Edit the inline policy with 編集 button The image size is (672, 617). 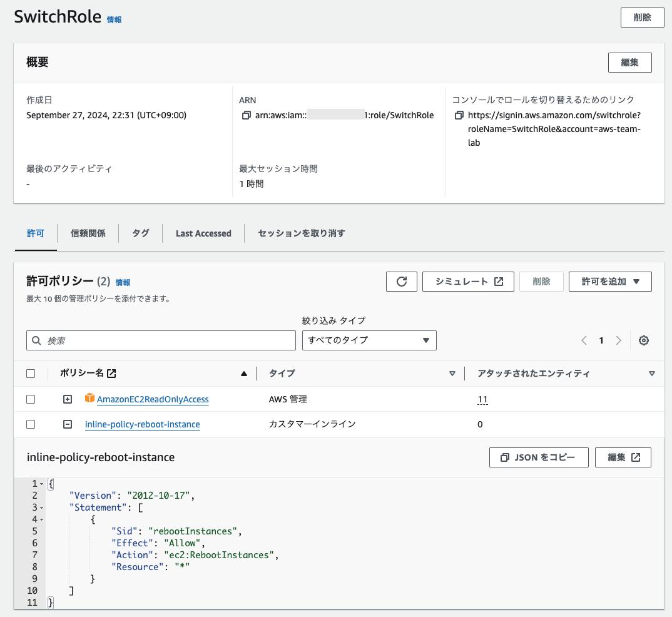tap(623, 457)
